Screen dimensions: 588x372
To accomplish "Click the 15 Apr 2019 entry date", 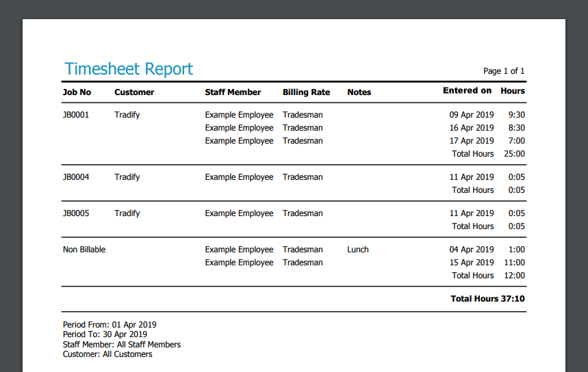I will pyautogui.click(x=471, y=263).
